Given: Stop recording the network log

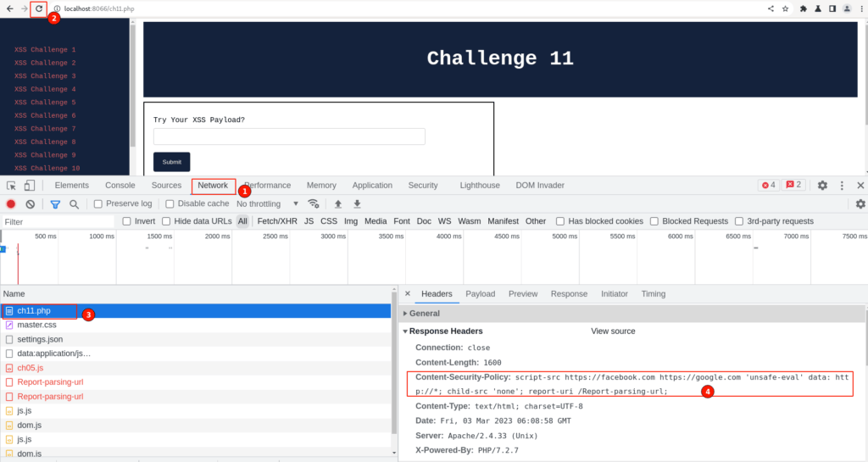Looking at the screenshot, I should point(11,204).
